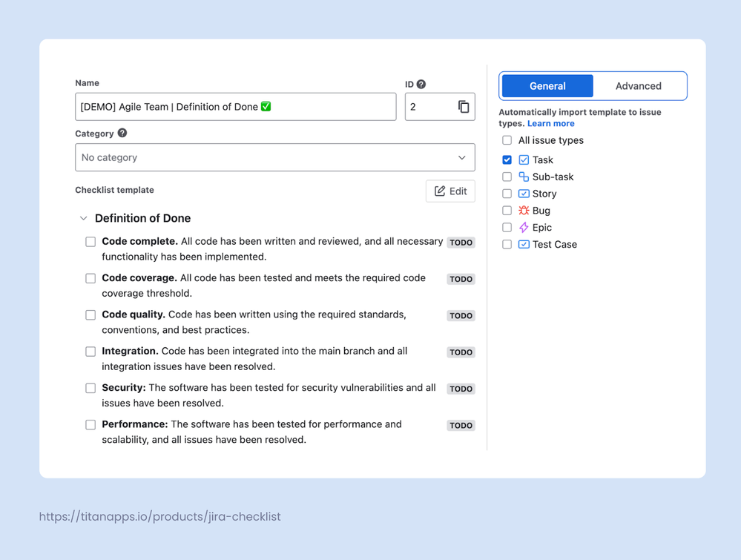
Task: Check the Code complete checklist item
Action: 90,242
